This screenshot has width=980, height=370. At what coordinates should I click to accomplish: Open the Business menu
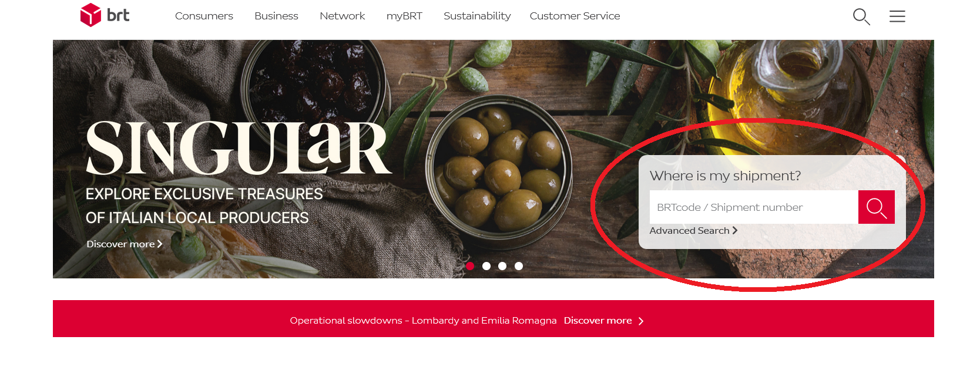click(276, 16)
